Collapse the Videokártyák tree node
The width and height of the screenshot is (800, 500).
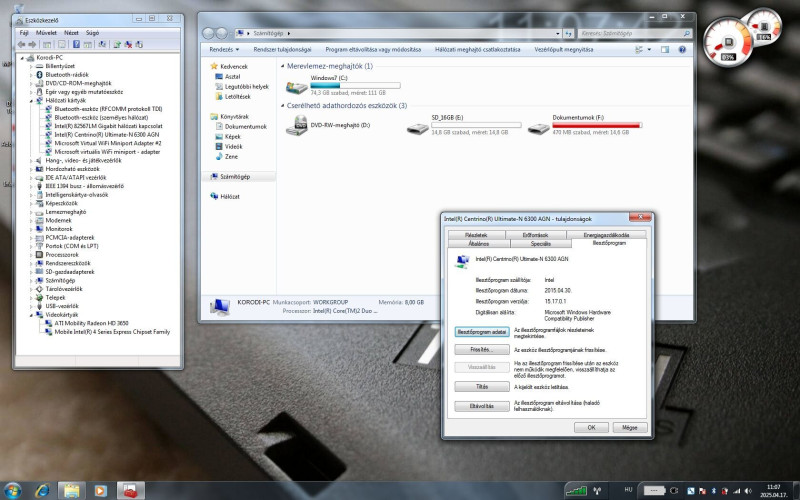click(31, 315)
